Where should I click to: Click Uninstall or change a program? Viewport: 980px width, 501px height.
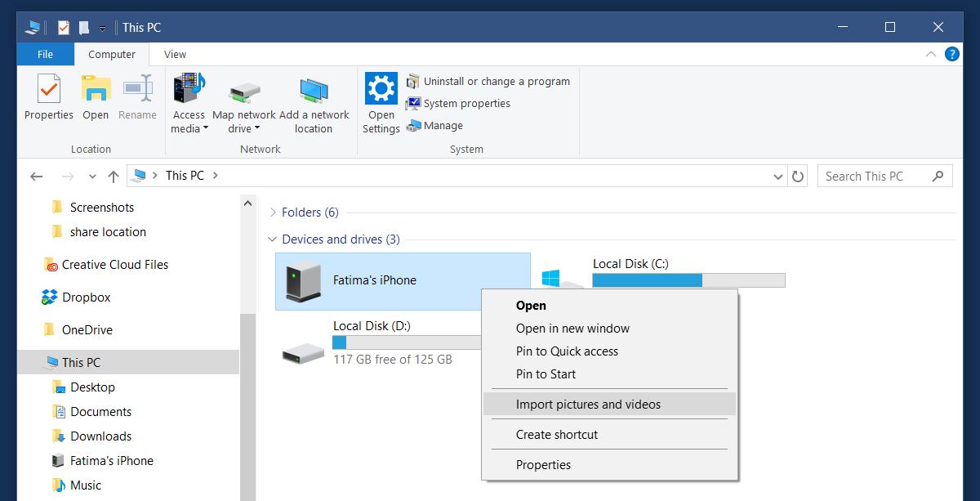[488, 81]
